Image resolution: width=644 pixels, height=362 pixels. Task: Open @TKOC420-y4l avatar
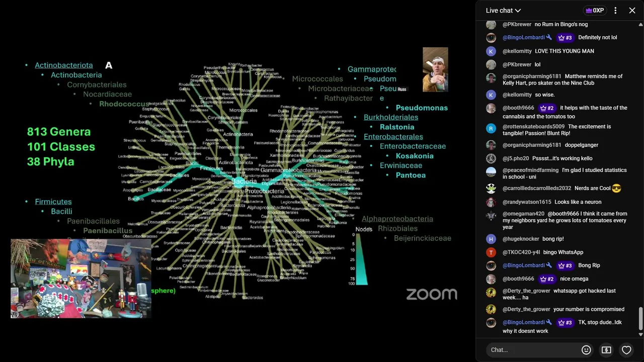pyautogui.click(x=491, y=252)
